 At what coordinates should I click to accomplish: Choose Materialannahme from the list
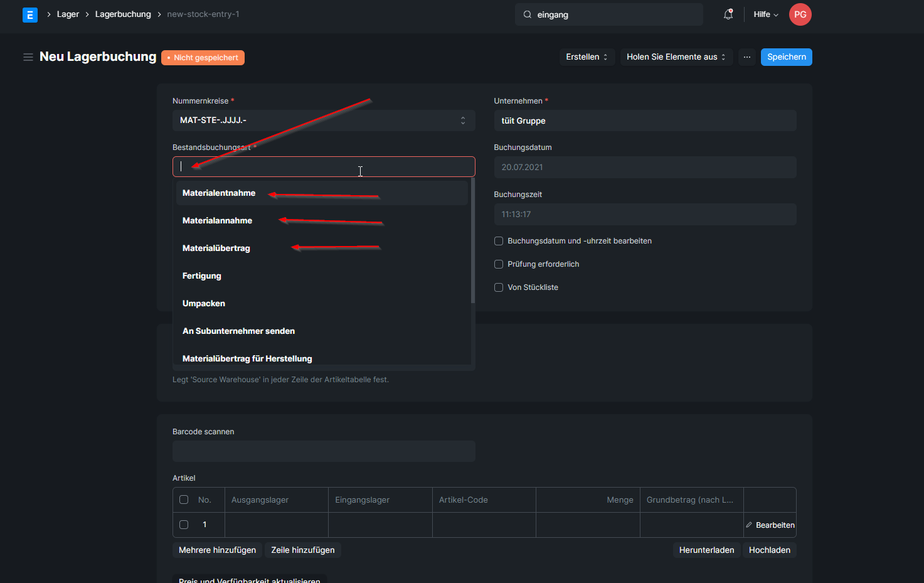322,220
